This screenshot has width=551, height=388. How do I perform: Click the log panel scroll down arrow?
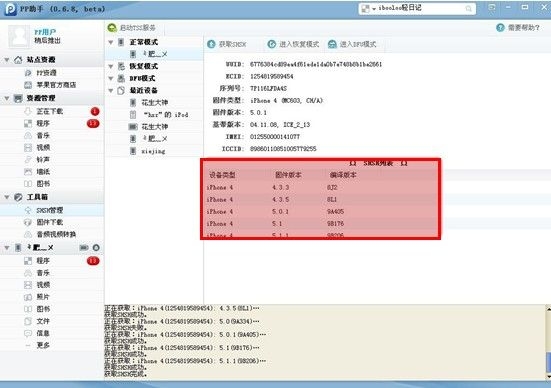pos(548,377)
